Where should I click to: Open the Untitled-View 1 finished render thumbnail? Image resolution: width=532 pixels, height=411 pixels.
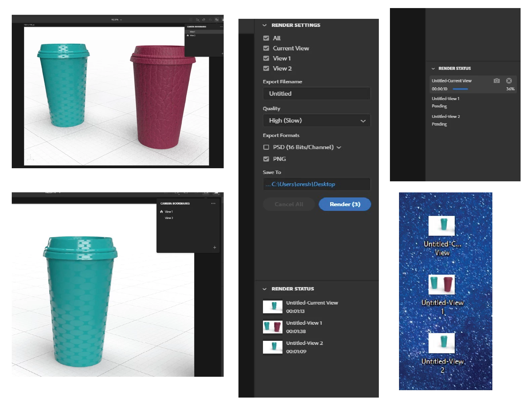[x=273, y=327]
